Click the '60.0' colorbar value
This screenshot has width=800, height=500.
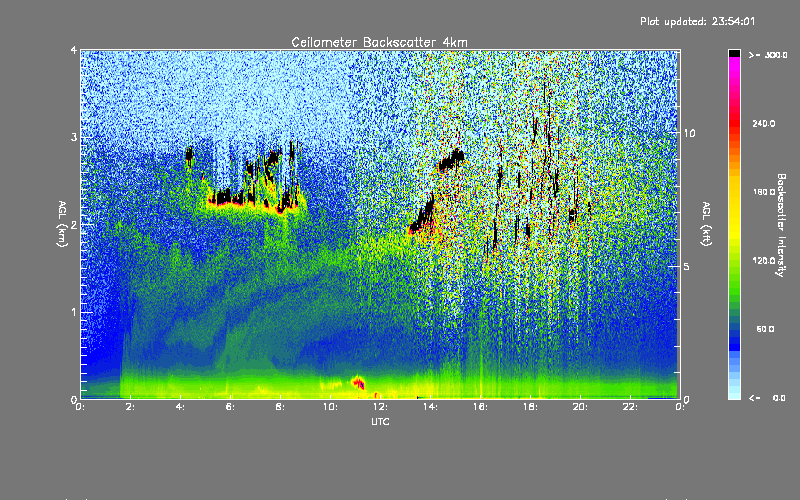coord(765,330)
